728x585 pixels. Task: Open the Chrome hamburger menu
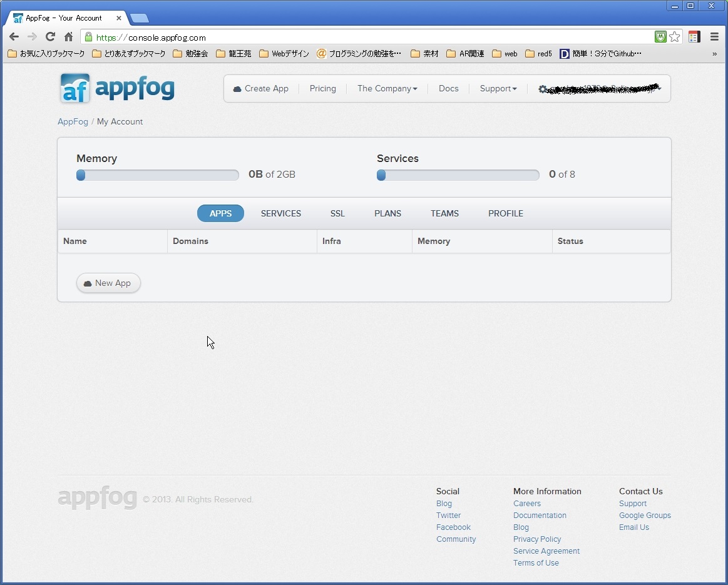[x=714, y=37]
